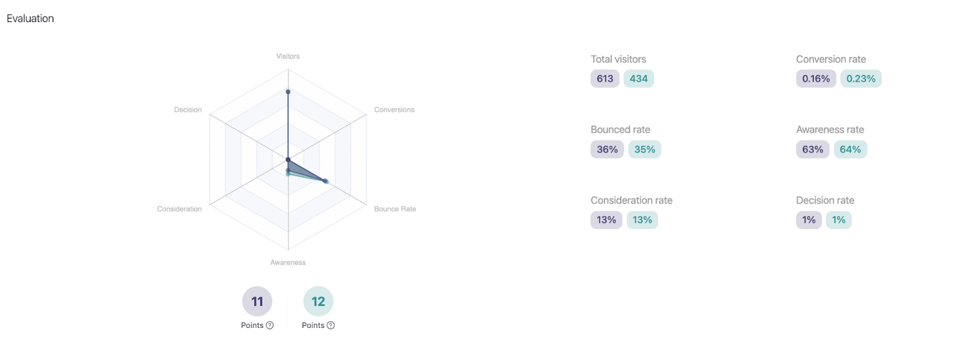
Task: Select the Visitors data point on the radar chart
Action: click(x=288, y=92)
